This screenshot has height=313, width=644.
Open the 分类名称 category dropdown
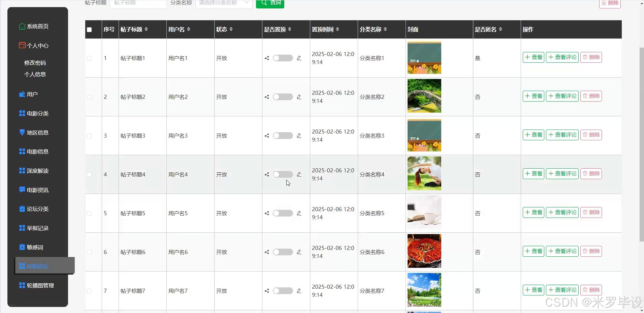point(224,3)
